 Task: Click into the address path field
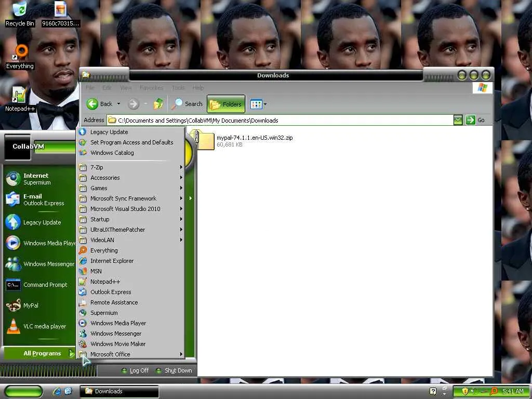280,120
